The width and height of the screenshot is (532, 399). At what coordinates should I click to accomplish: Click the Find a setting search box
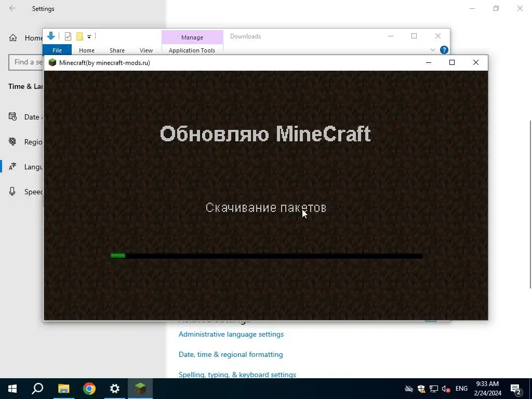pos(26,62)
